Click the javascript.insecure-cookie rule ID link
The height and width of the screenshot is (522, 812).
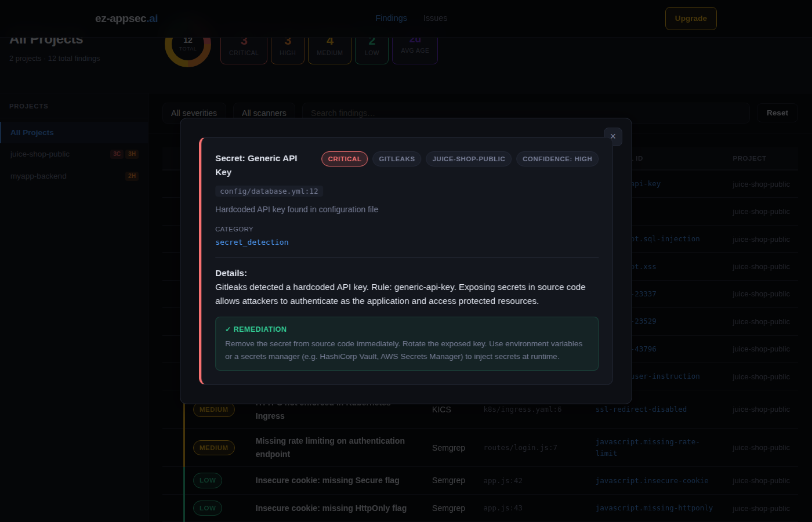coord(652,481)
